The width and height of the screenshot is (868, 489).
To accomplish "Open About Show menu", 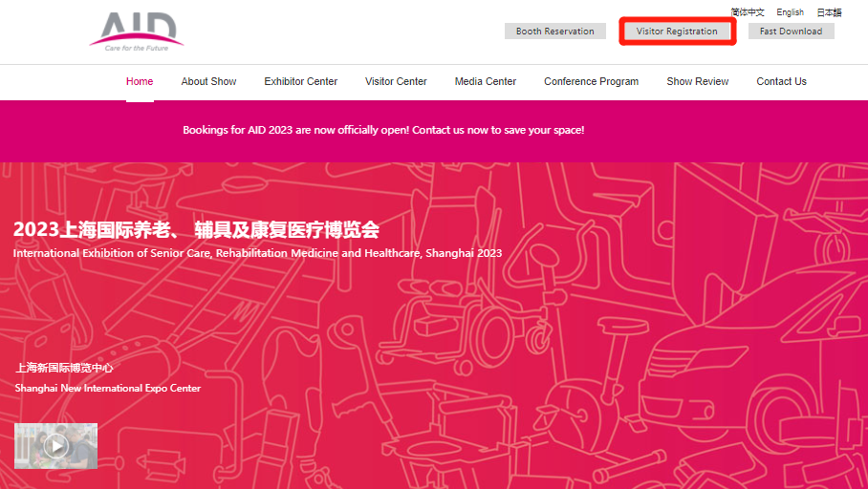I will pos(208,81).
